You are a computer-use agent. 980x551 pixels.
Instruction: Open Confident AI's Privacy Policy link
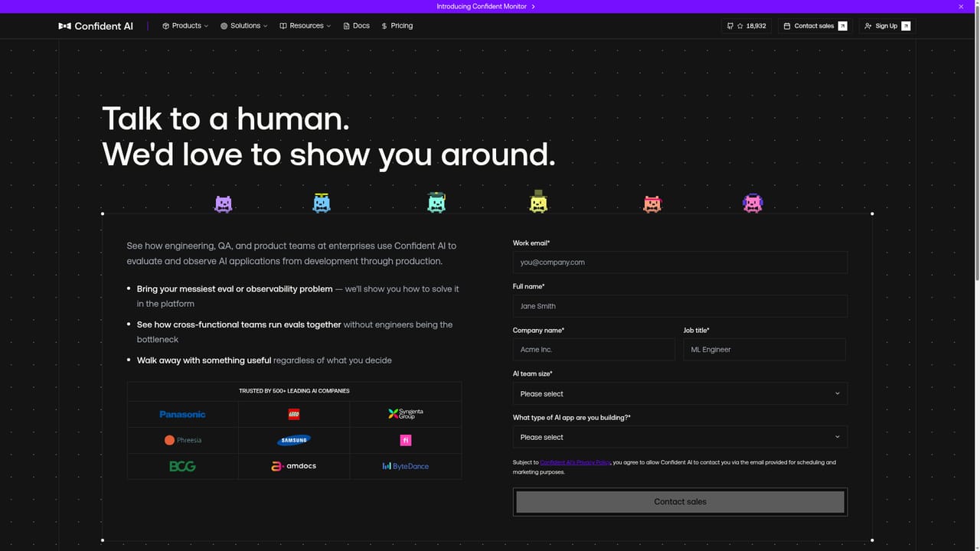(575, 462)
